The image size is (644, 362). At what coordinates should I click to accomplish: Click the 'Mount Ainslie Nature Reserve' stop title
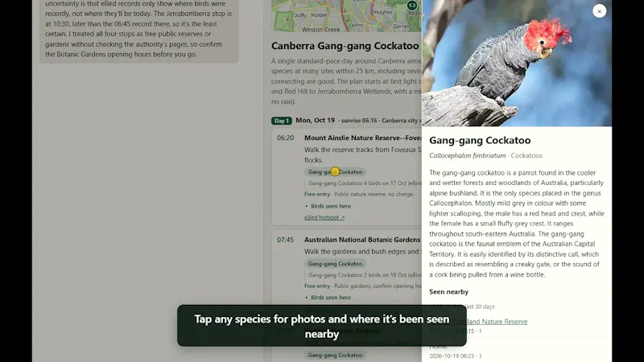pyautogui.click(x=363, y=138)
